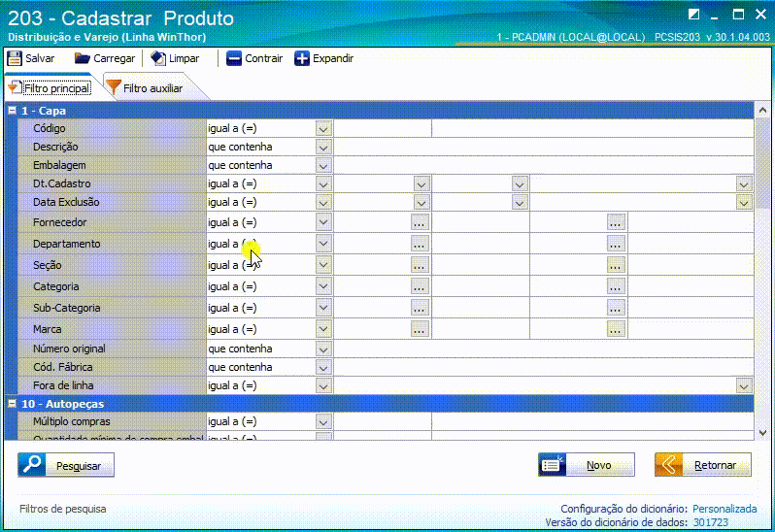Image resolution: width=775 pixels, height=532 pixels.
Task: Open the Embalagem operator dropdown
Action: 323,165
